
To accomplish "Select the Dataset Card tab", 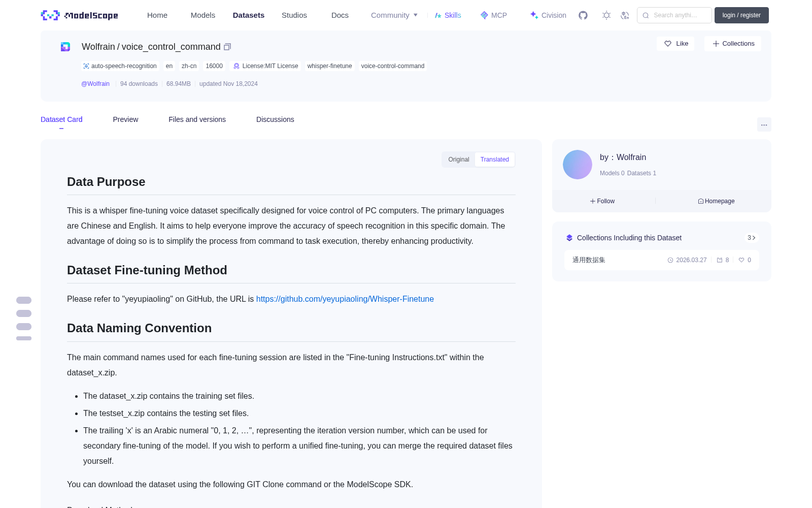I will (61, 119).
